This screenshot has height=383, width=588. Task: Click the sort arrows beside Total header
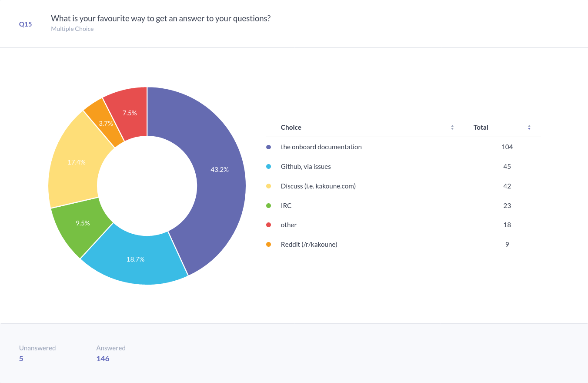pos(529,128)
